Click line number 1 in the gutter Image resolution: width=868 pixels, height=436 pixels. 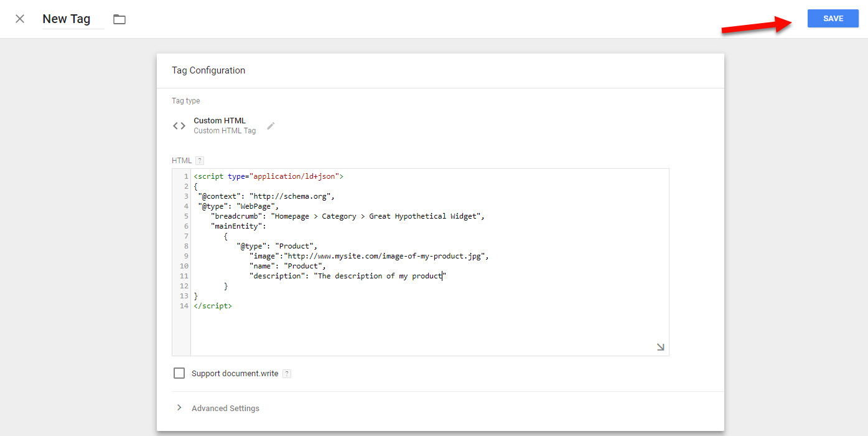pyautogui.click(x=186, y=176)
